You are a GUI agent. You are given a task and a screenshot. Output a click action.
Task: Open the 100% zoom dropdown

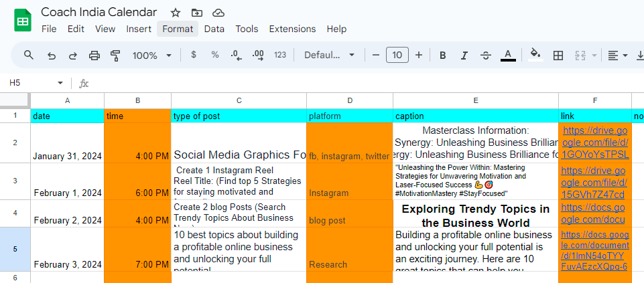click(x=152, y=56)
